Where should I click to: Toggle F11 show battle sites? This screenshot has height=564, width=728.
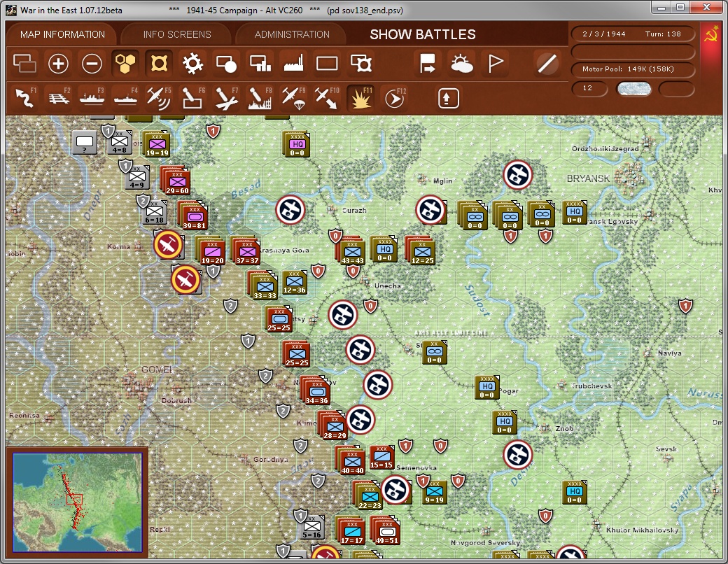(x=360, y=98)
